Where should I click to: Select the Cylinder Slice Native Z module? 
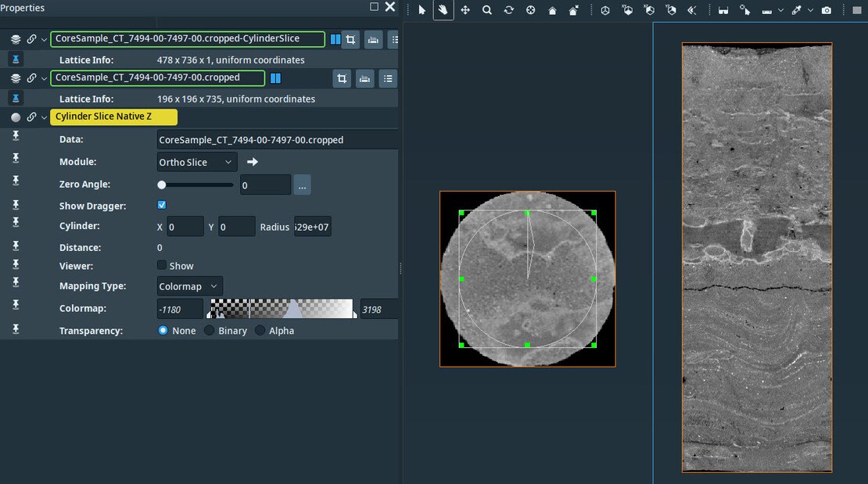pos(113,117)
